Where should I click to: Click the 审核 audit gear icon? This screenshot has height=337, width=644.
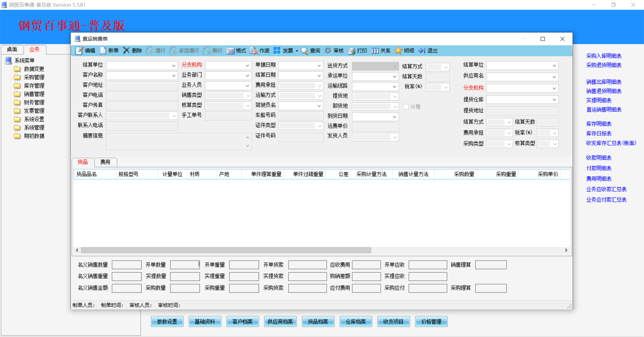(x=334, y=51)
